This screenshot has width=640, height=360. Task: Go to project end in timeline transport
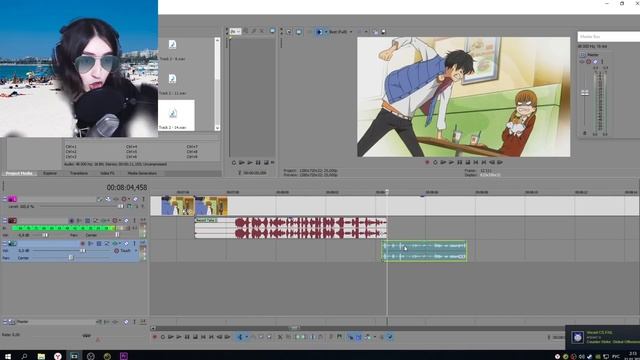pos(211,337)
